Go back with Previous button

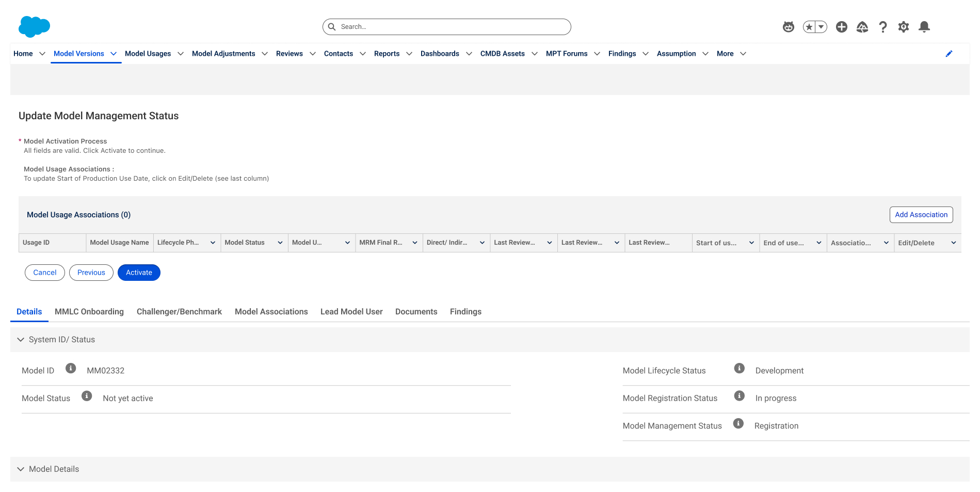(x=91, y=273)
